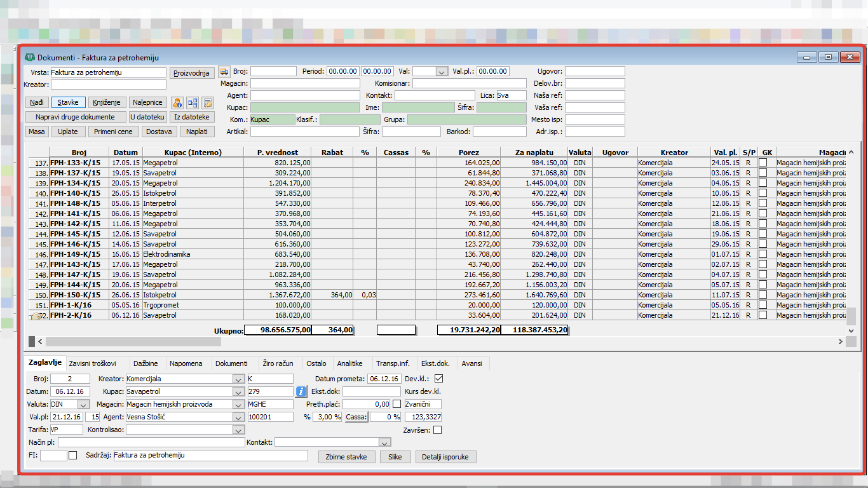The height and width of the screenshot is (488, 868).
Task: Click the Napravi druge dokumente button
Action: point(75,117)
